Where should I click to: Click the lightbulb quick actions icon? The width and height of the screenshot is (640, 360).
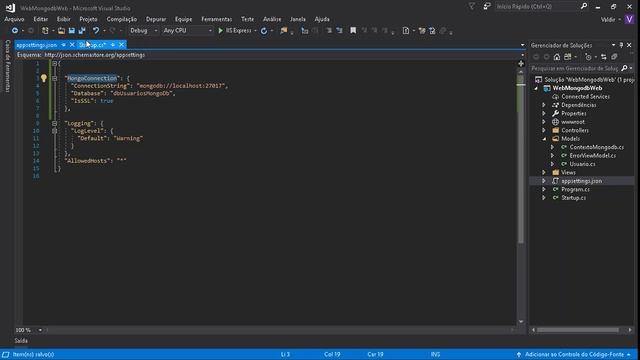tap(44, 78)
